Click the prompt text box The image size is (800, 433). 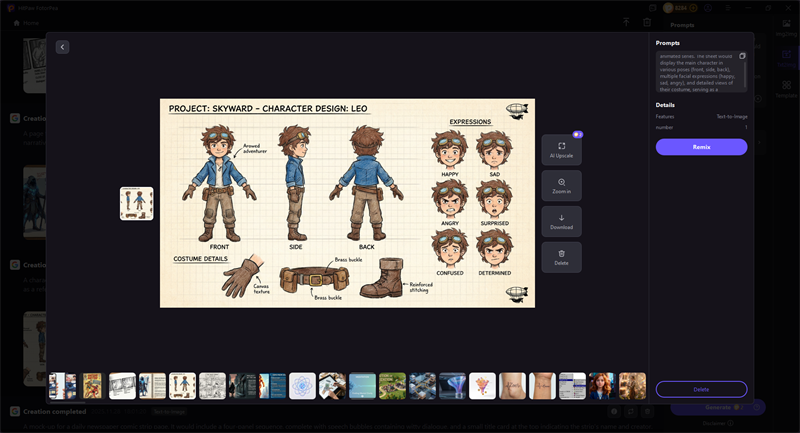click(697, 72)
